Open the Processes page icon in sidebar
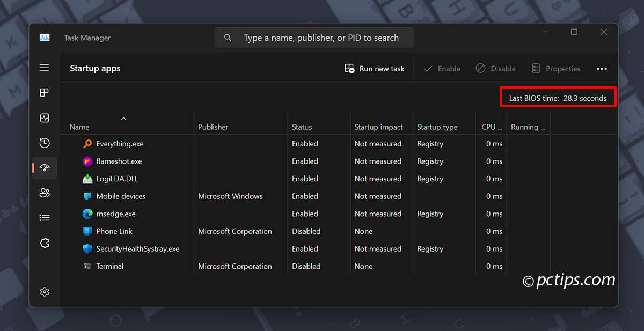 45,93
